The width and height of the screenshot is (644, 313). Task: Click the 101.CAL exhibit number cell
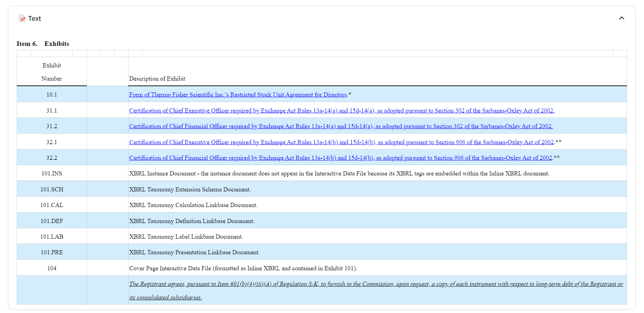point(52,205)
